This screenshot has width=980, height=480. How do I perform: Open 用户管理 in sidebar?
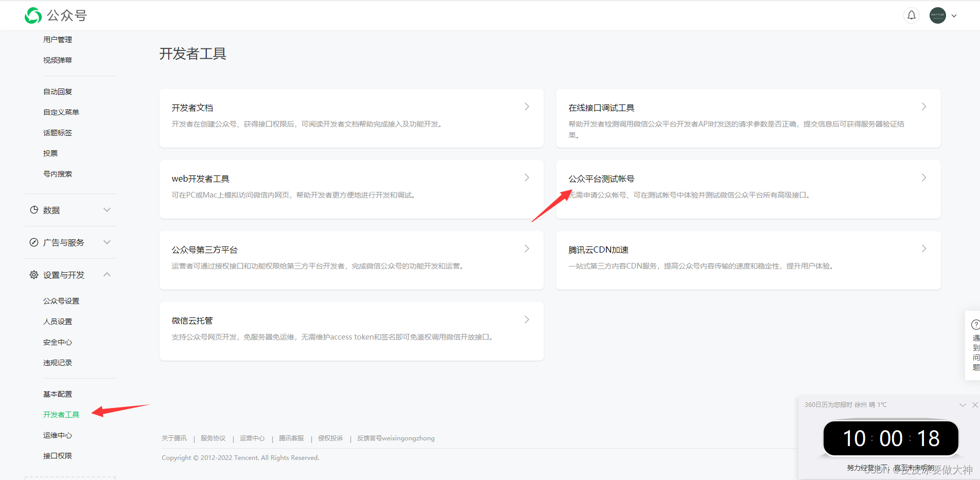pyautogui.click(x=58, y=40)
